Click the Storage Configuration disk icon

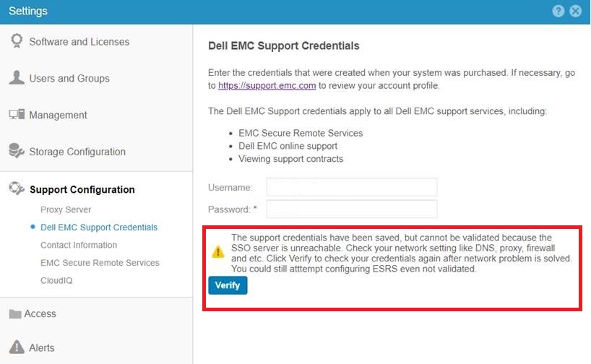coord(17,152)
